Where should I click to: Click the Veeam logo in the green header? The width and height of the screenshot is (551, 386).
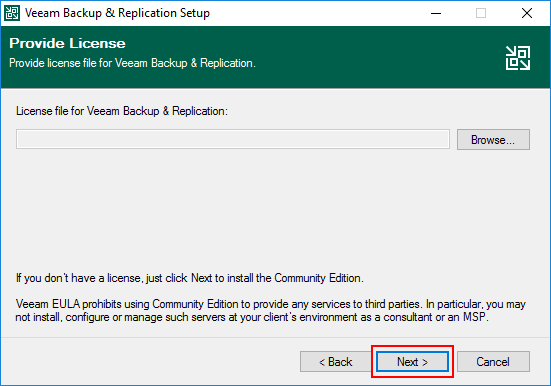pos(518,58)
